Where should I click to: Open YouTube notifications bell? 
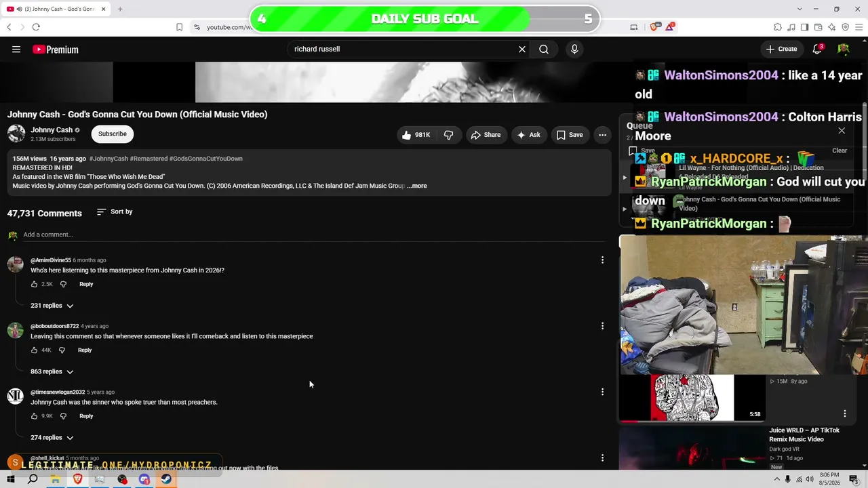pos(818,49)
